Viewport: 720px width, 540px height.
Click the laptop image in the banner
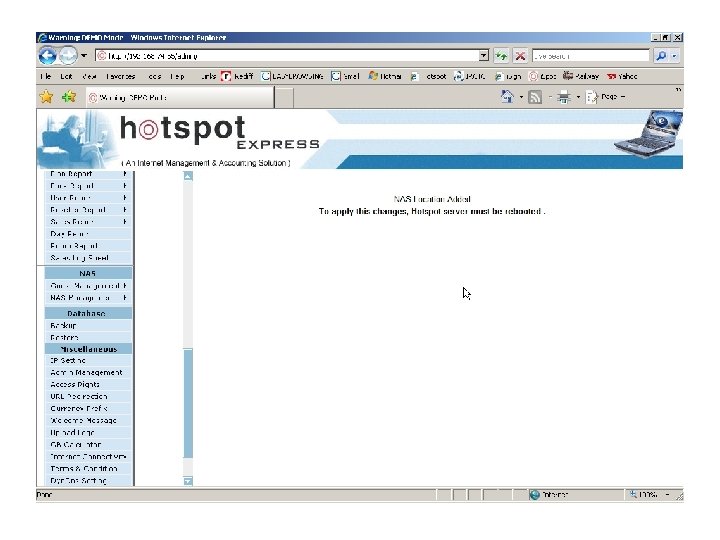click(648, 134)
